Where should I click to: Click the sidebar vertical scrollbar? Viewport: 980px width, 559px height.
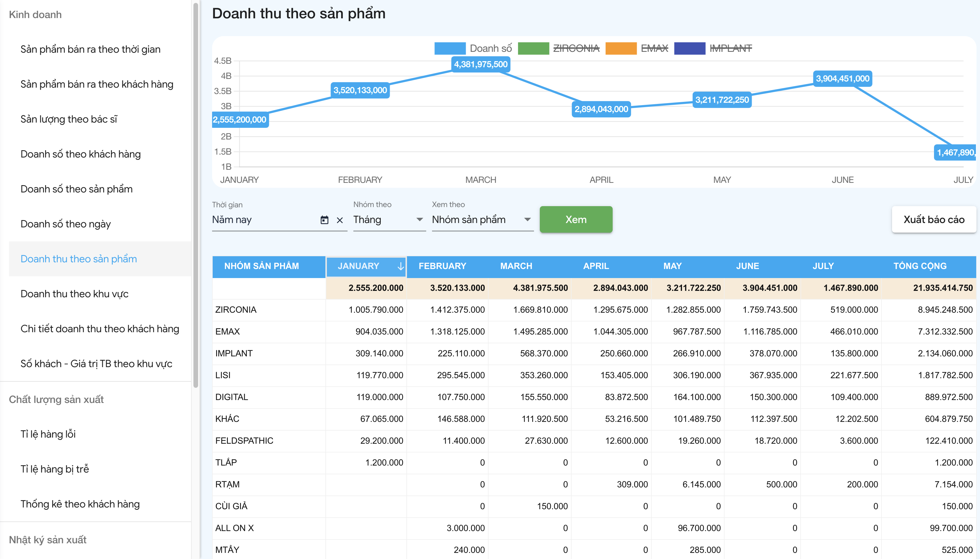(x=195, y=195)
